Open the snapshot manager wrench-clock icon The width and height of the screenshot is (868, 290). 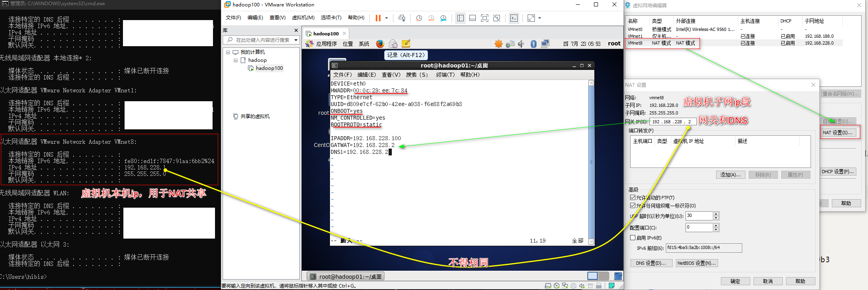click(x=443, y=18)
